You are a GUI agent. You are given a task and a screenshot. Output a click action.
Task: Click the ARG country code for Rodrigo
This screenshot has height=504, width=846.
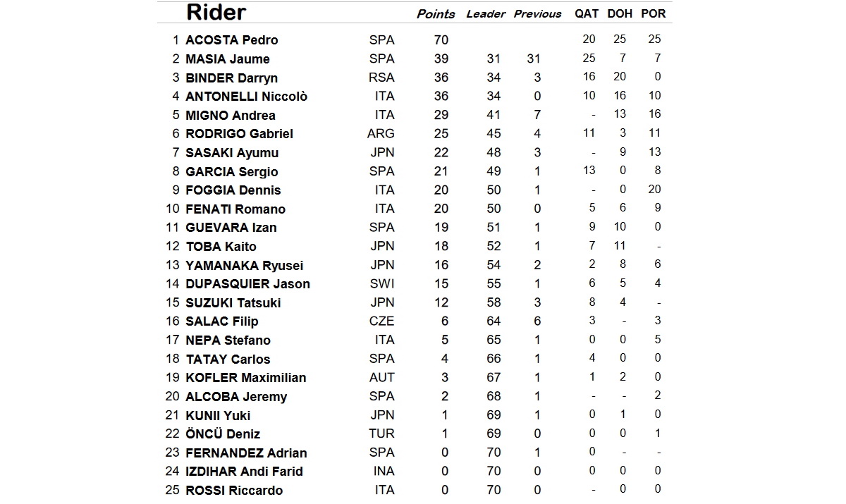click(381, 133)
